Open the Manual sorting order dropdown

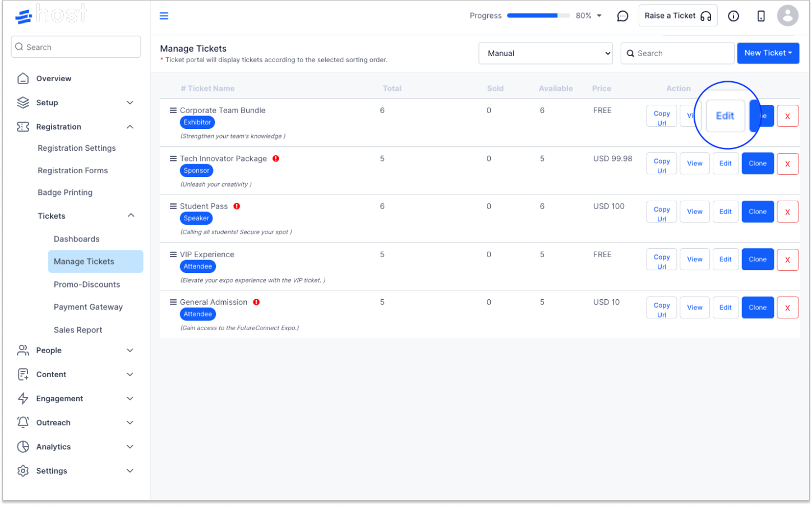coord(546,53)
